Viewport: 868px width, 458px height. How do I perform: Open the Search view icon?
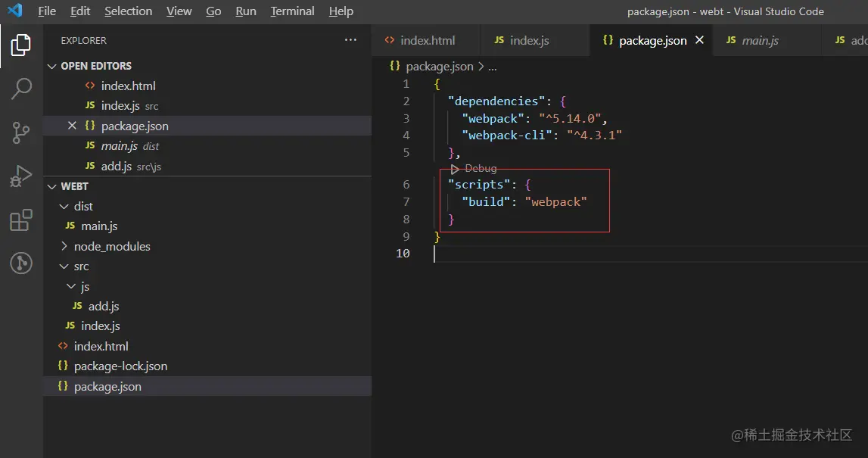20,89
